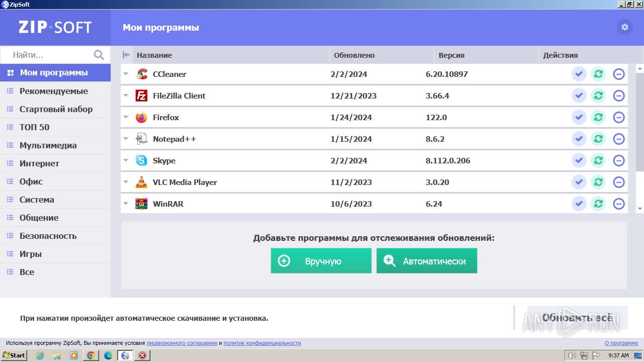Click CCleaner program icon

click(142, 74)
